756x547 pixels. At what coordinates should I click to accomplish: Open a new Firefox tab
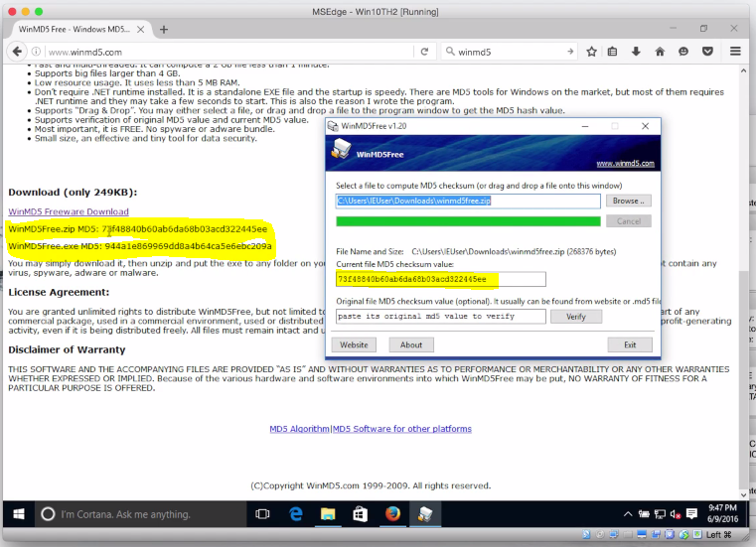164,30
